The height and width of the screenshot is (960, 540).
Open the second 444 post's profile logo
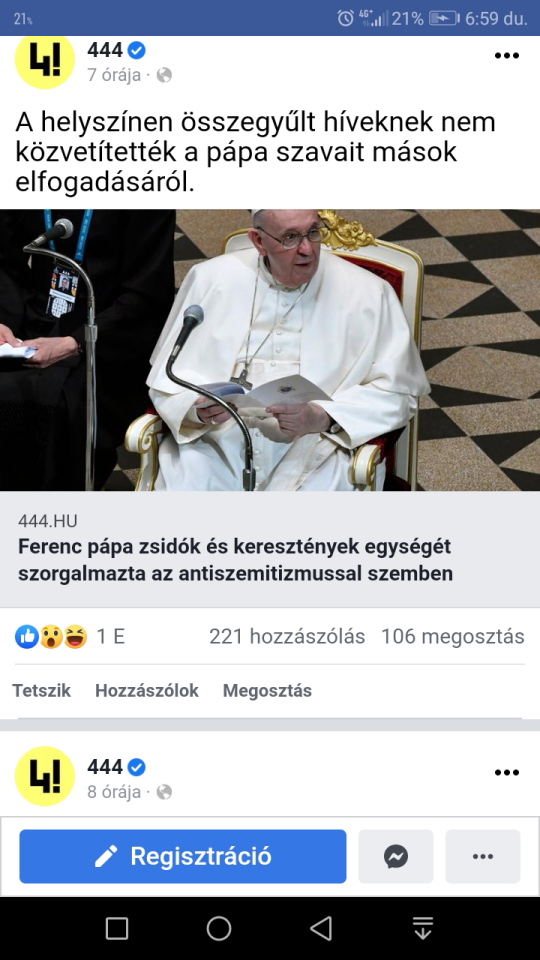click(x=44, y=776)
